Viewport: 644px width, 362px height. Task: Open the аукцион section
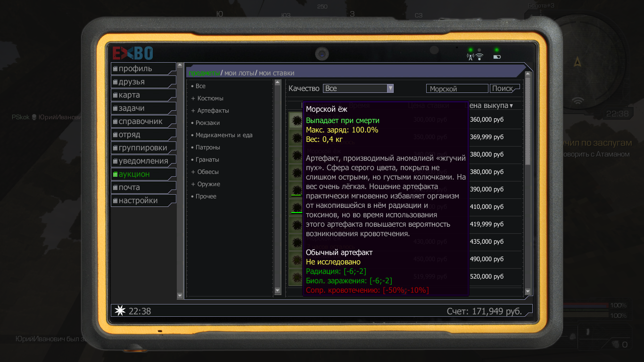point(143,174)
